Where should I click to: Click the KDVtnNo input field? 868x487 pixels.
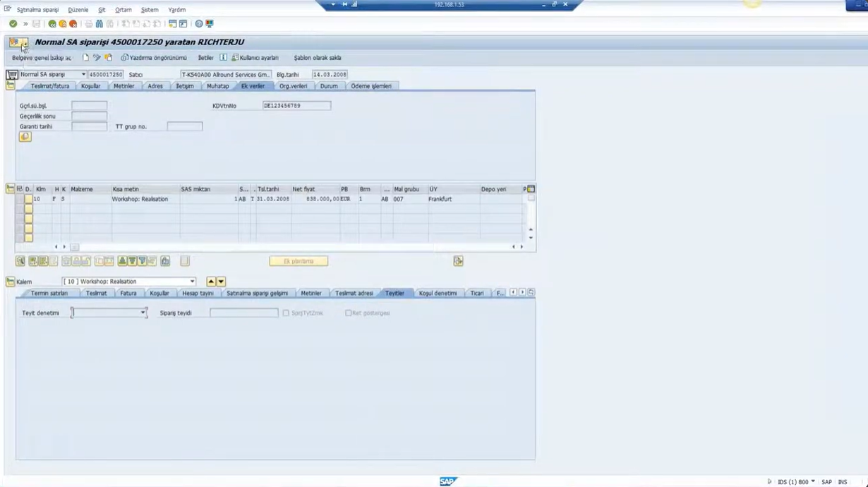(296, 106)
